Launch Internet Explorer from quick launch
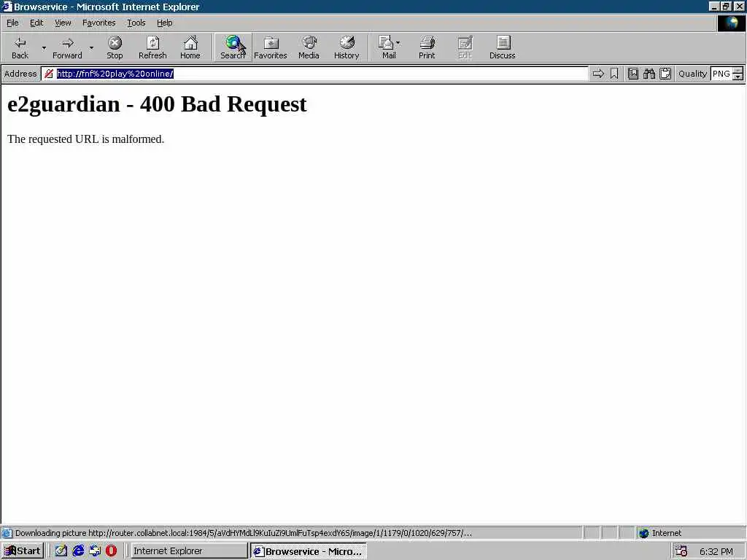This screenshot has height=560, width=747. [x=77, y=551]
